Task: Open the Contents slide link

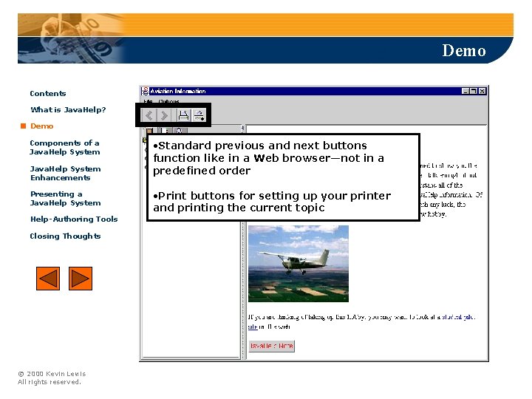Action: click(x=48, y=94)
